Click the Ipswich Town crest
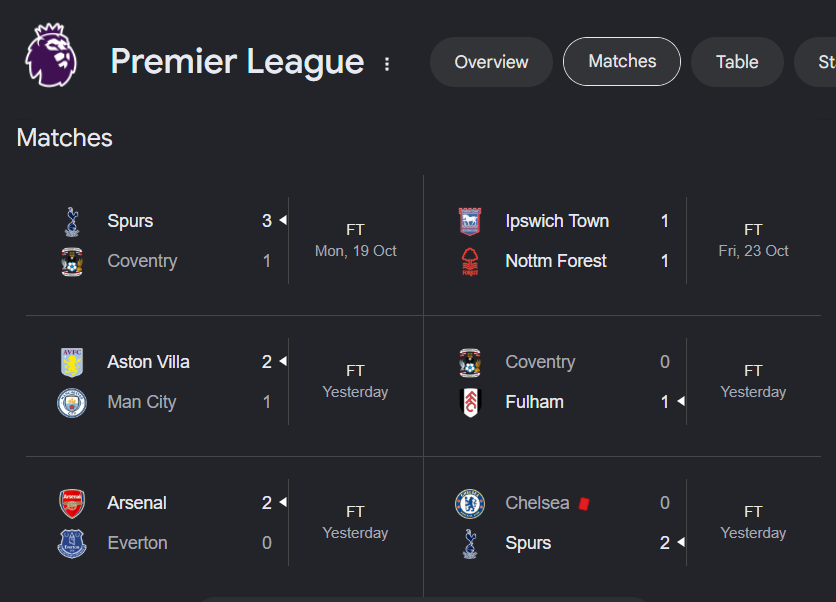Screen dimensions: 836x602 470,221
